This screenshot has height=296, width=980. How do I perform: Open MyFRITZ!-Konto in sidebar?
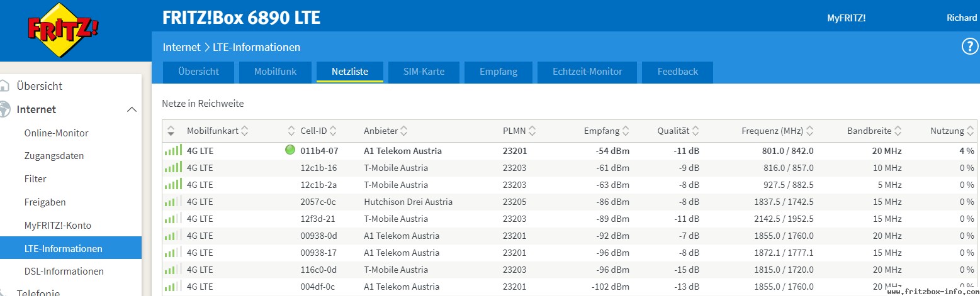58,225
